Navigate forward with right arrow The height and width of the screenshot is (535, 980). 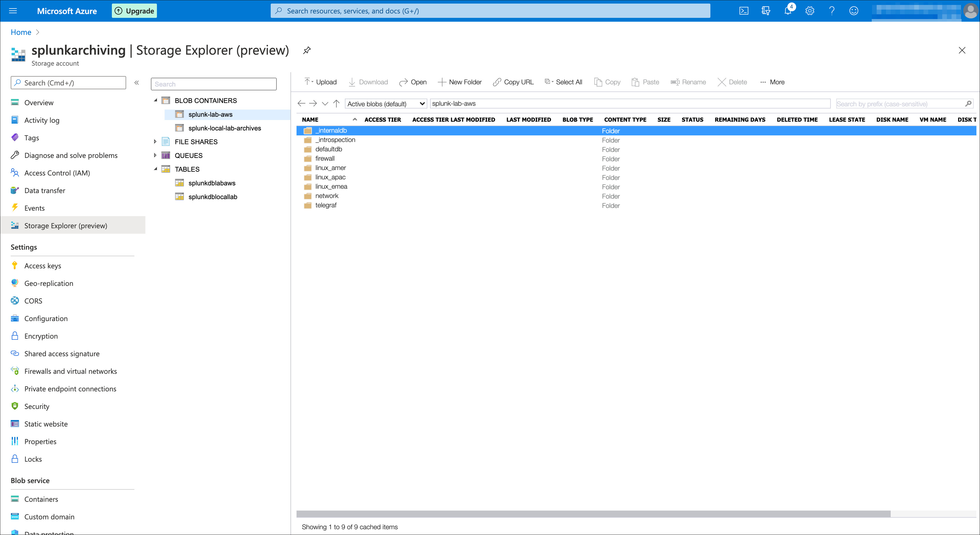point(313,104)
